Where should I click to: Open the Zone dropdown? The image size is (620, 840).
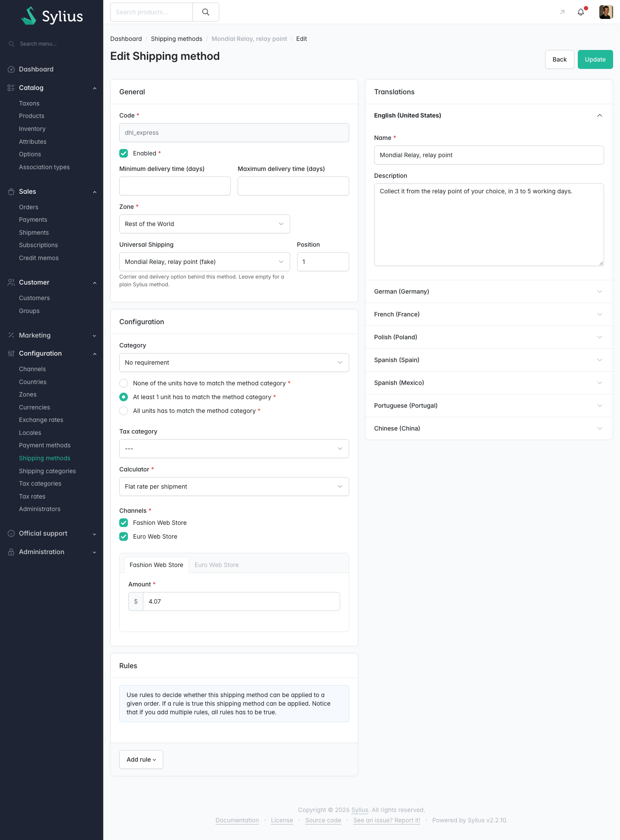pyautogui.click(x=205, y=224)
